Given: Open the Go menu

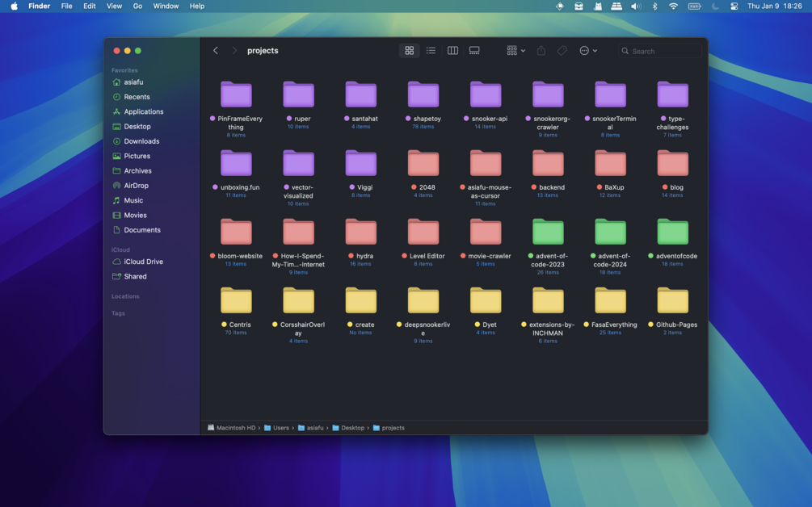Looking at the screenshot, I should click(x=137, y=6).
